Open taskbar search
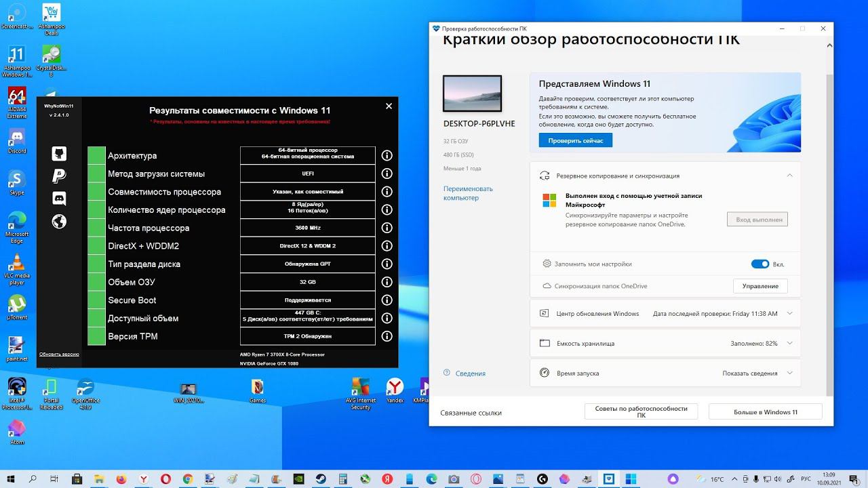The height and width of the screenshot is (488, 868). coord(33,479)
